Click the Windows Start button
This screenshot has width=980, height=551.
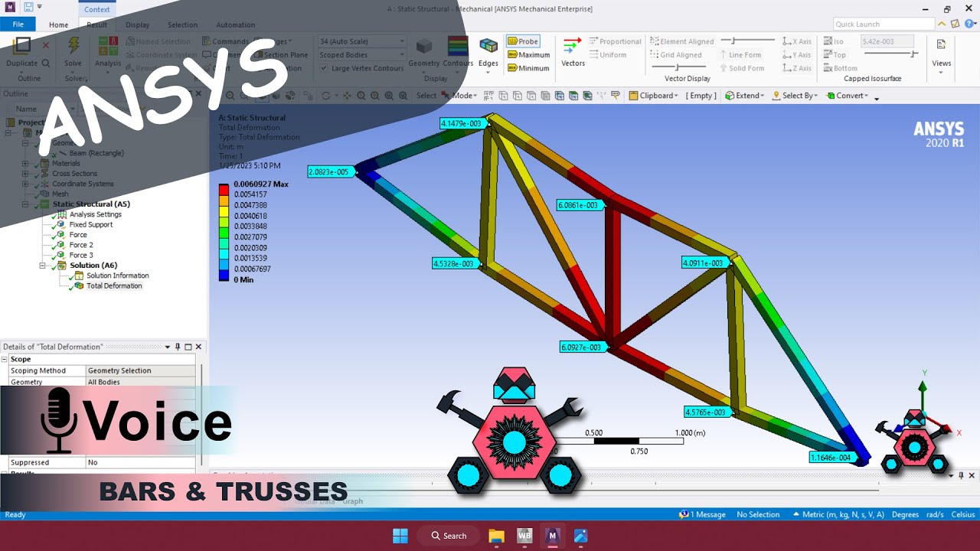point(400,536)
